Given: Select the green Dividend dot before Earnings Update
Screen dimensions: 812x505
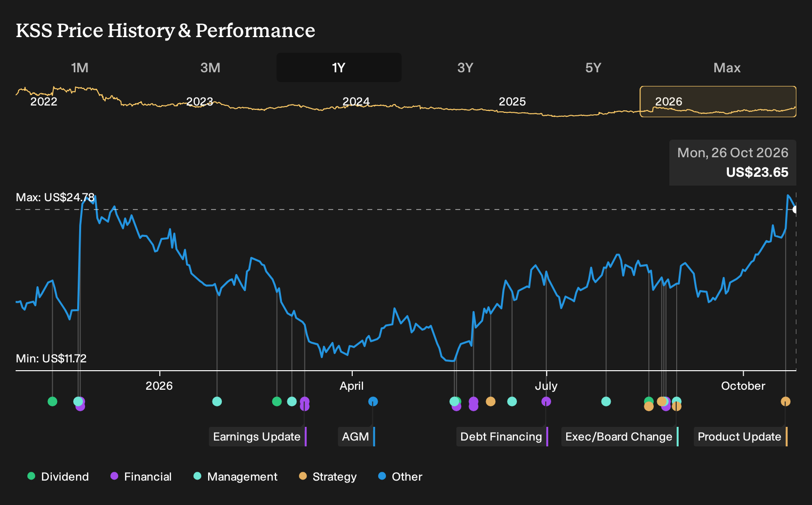Looking at the screenshot, I should 277,401.
